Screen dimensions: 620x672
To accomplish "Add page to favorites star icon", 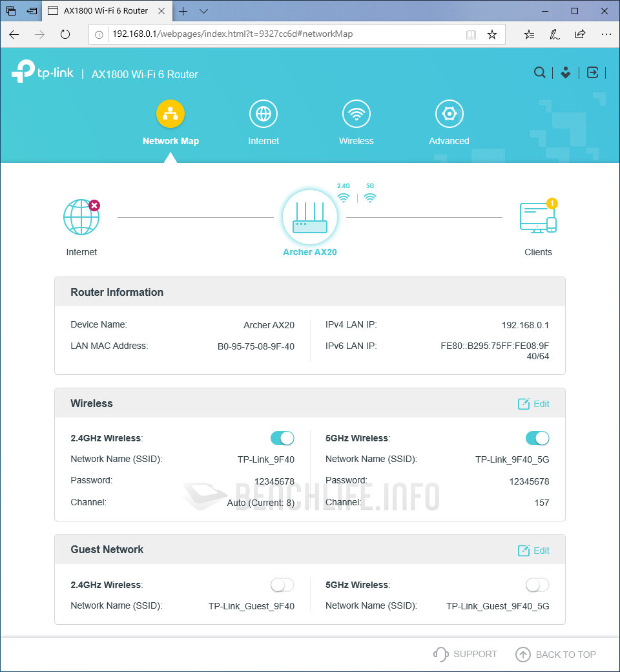I will point(492,34).
